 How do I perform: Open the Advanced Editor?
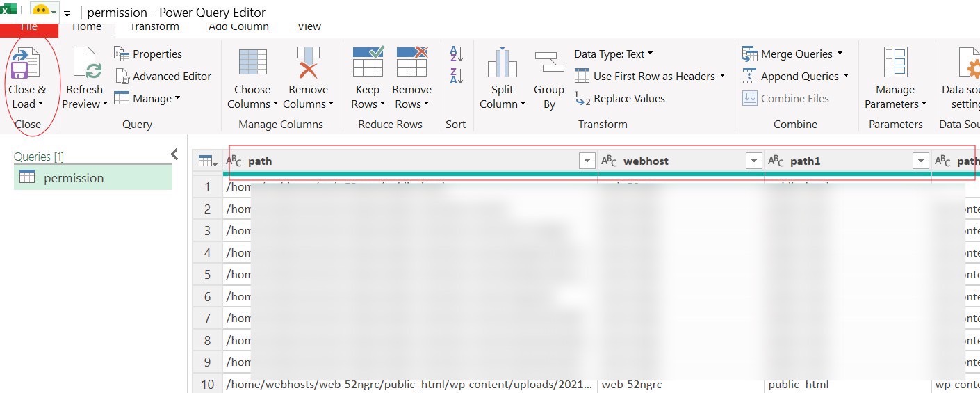click(163, 77)
